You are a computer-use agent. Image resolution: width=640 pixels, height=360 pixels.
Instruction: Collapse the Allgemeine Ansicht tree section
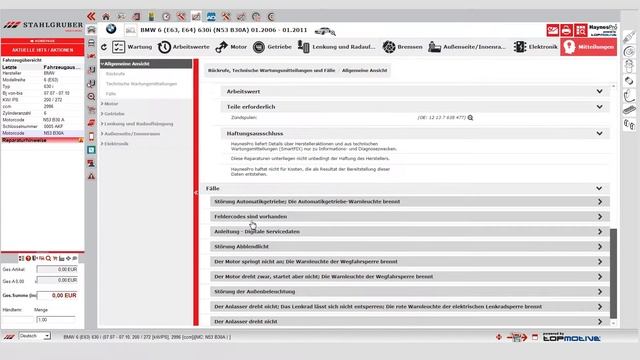click(x=146, y=64)
